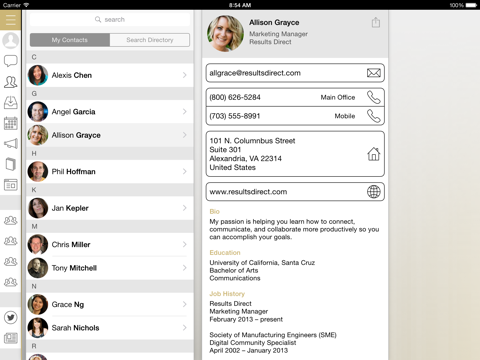The width and height of the screenshot is (480, 360).
Task: Open the chevron for Allison Grayce
Action: 184,135
